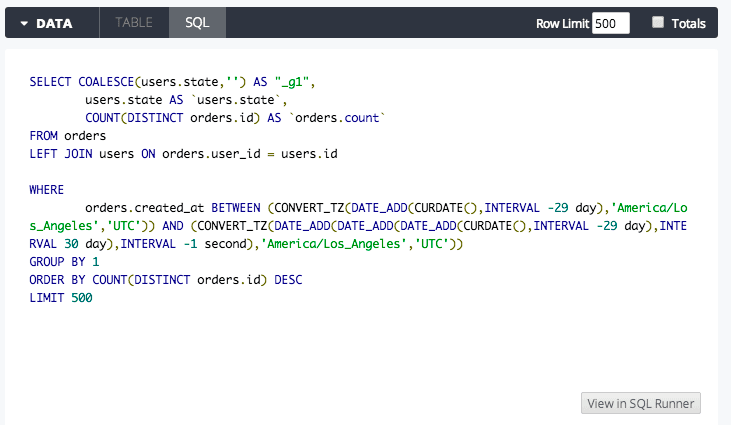Enable the Totals checkbox
731x425 pixels.
658,22
